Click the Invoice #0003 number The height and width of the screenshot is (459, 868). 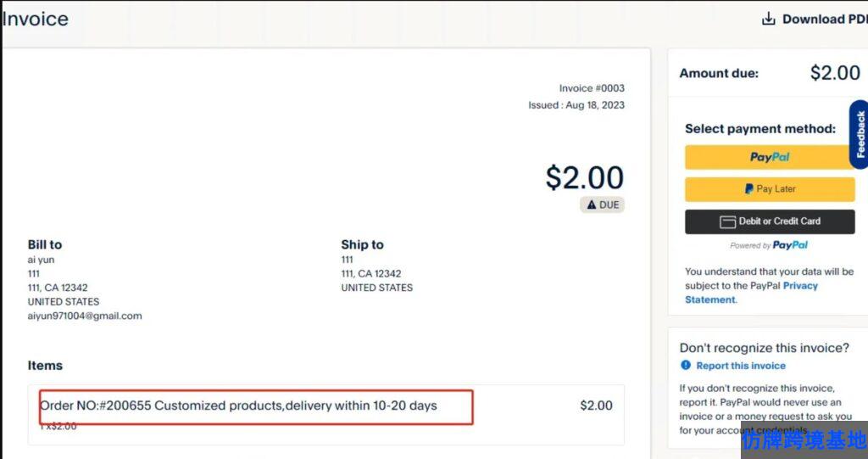(592, 88)
